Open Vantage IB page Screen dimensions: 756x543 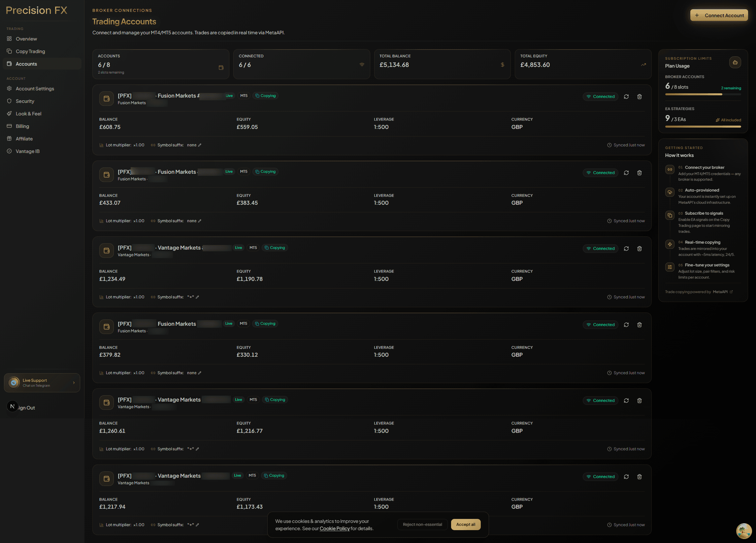click(42, 151)
